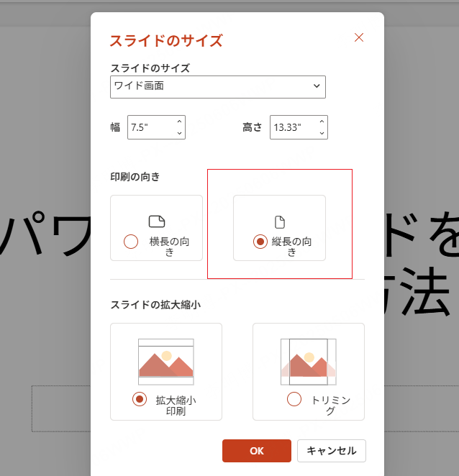Click the 拡大縮小印刷 preview image
The width and height of the screenshot is (459, 476).
[x=166, y=362]
